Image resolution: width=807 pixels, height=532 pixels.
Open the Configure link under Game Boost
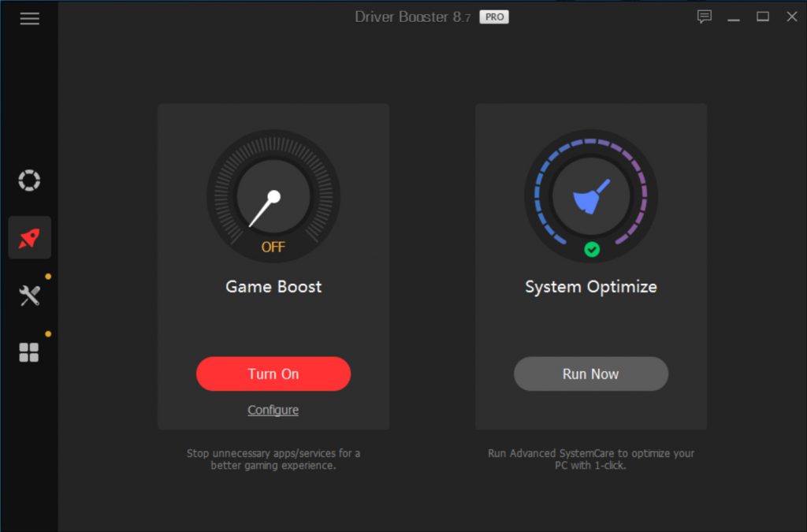pos(273,410)
